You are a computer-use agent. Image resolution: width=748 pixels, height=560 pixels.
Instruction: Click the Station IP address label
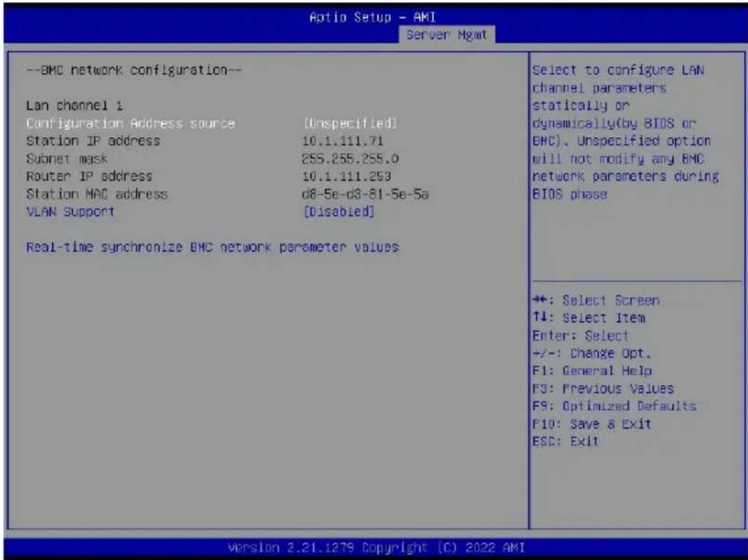coord(93,141)
